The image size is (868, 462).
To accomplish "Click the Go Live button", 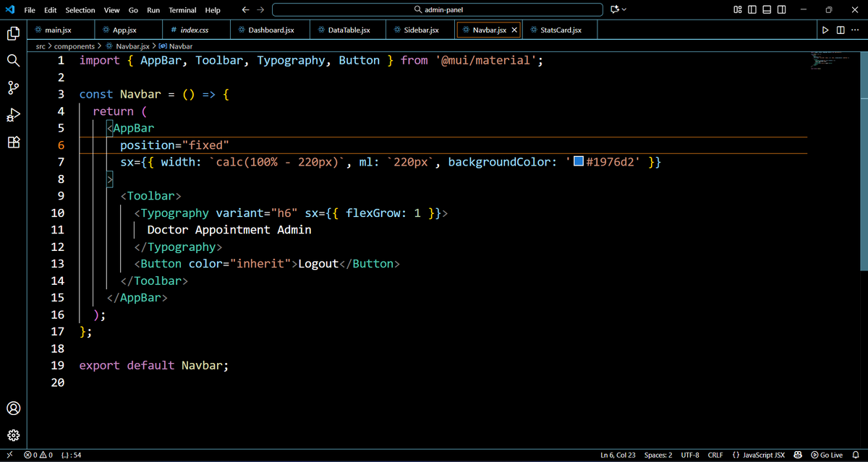I will (x=827, y=455).
